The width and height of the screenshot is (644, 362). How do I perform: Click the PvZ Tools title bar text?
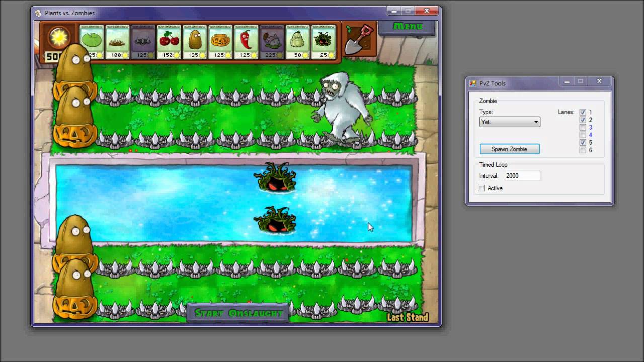[x=493, y=83]
